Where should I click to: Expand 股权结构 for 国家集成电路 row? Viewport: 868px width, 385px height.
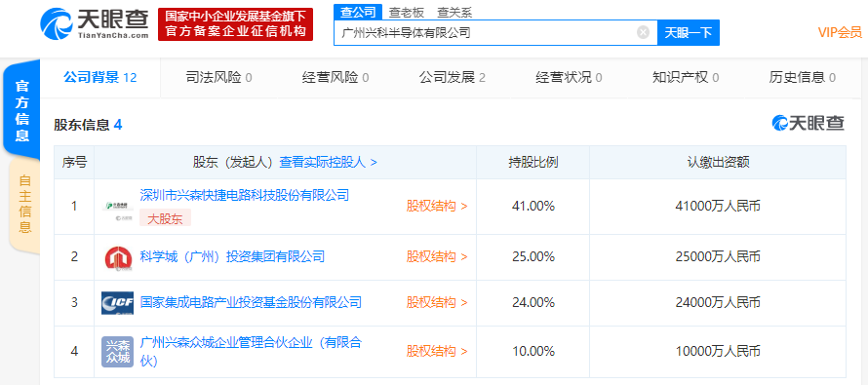(x=437, y=302)
